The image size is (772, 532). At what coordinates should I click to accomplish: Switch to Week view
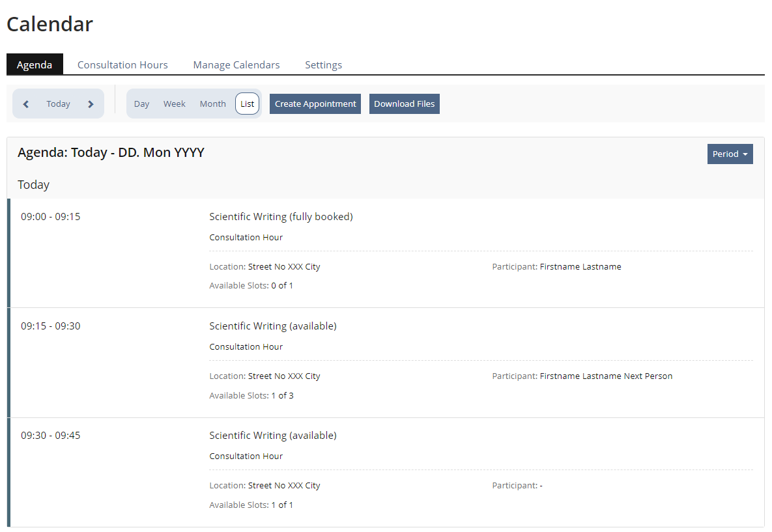[175, 104]
